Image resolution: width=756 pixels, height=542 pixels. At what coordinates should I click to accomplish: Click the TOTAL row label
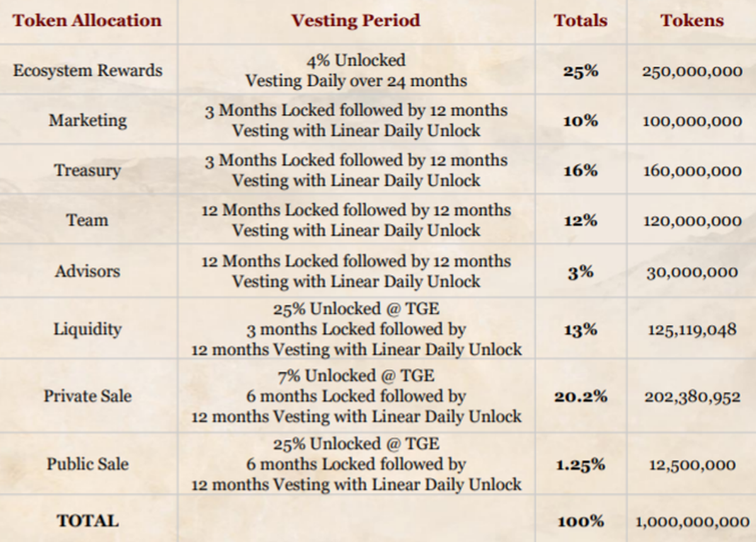pyautogui.click(x=88, y=521)
